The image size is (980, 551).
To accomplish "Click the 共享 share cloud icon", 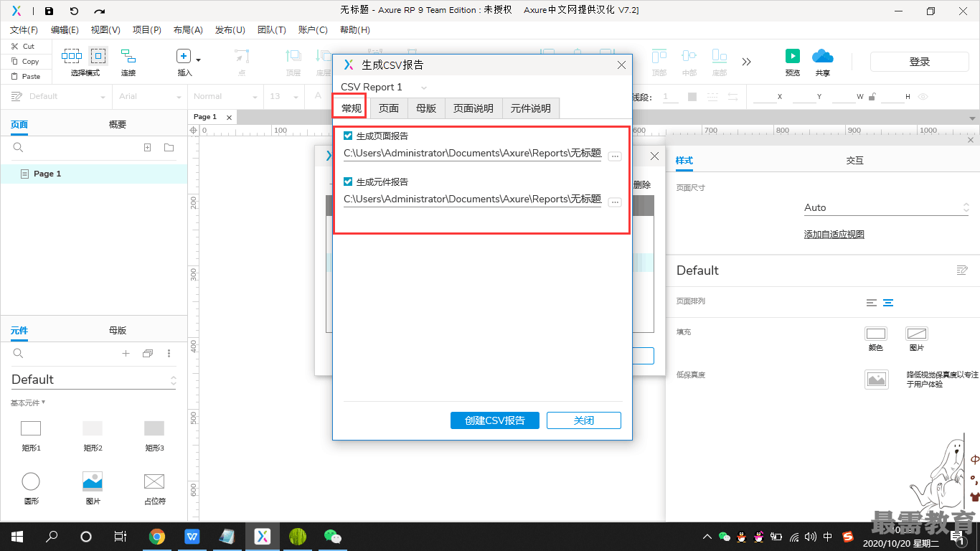I will [823, 56].
